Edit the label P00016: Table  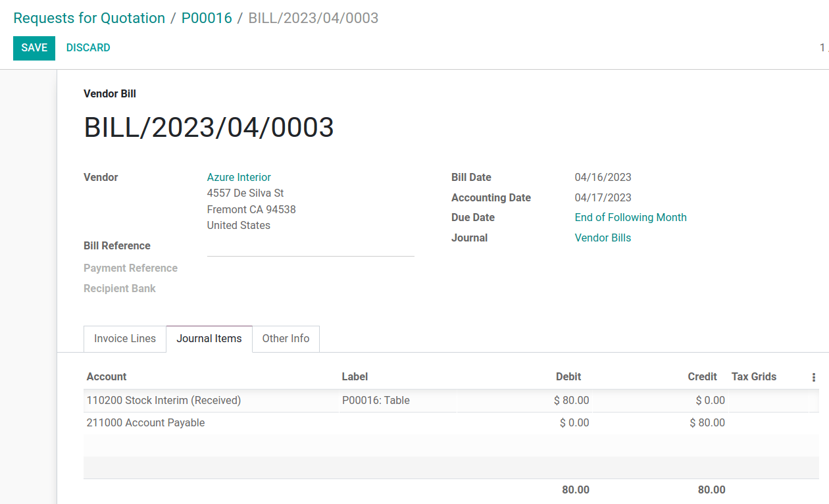point(375,400)
